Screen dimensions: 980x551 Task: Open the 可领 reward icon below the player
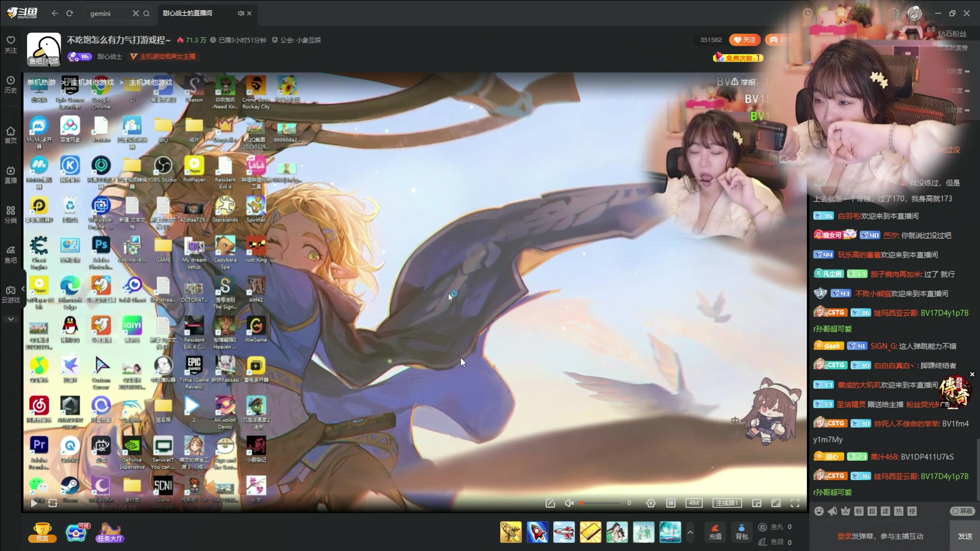[x=77, y=532]
